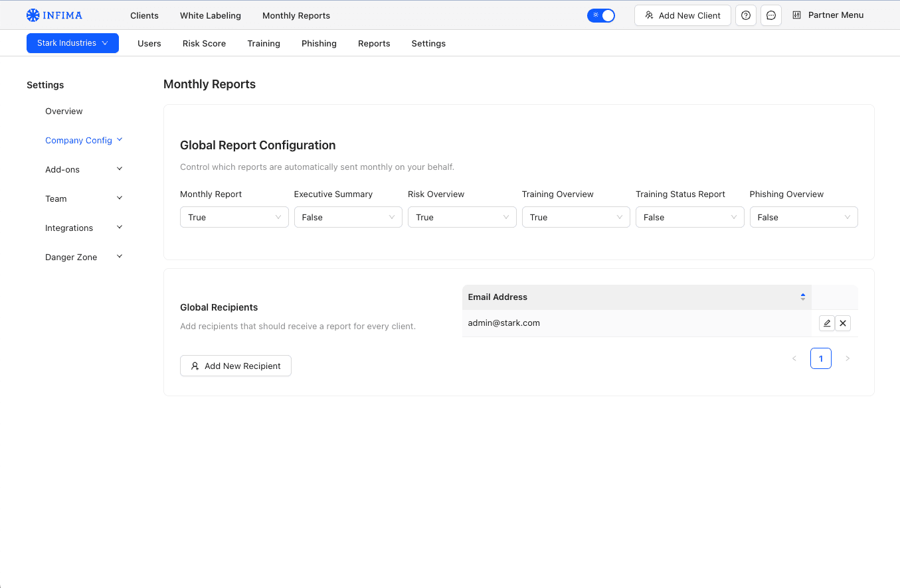
Task: Open the chat message bubble icon
Action: click(x=770, y=15)
